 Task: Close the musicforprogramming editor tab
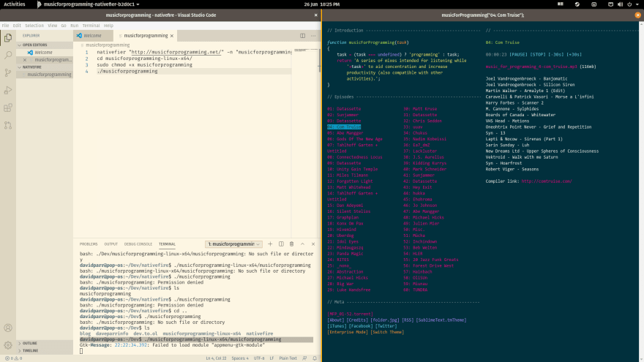[172, 36]
